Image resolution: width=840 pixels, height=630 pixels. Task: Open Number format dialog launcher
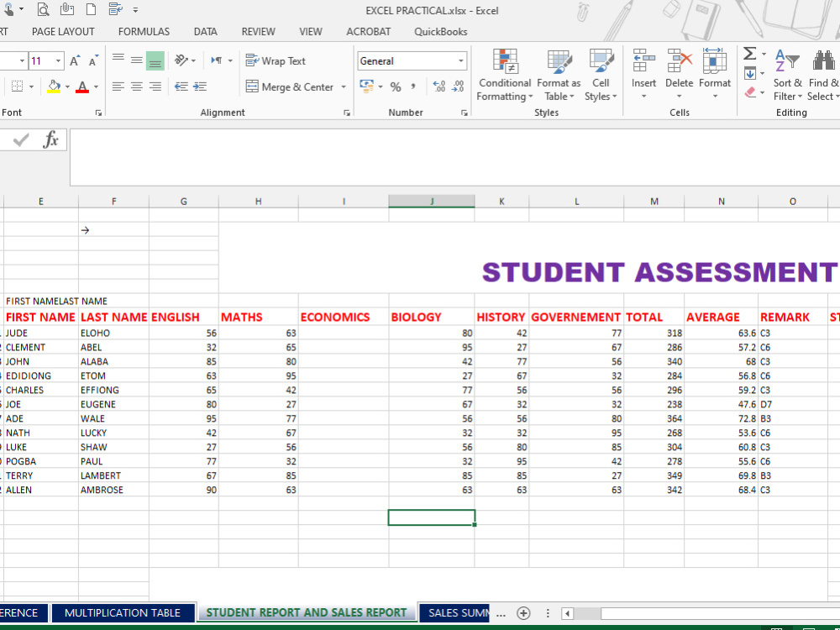pyautogui.click(x=464, y=113)
